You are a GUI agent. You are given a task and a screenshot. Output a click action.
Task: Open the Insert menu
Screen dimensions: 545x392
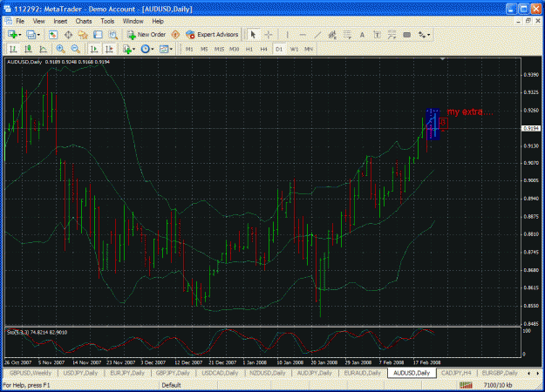coord(60,21)
